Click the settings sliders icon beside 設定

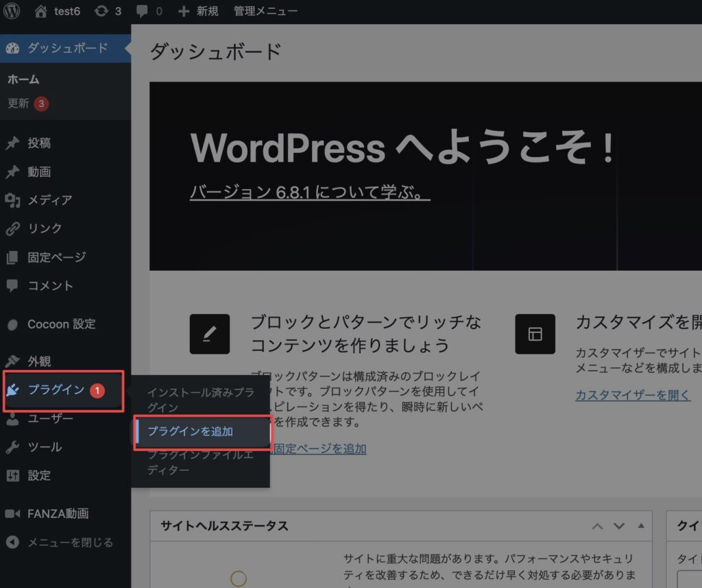tap(12, 476)
